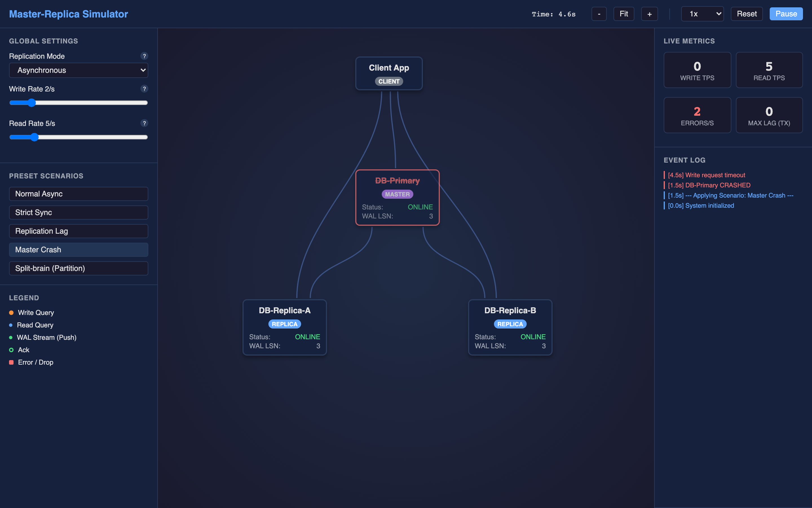Click the MASTER role badge
This screenshot has width=812, height=508.
click(397, 194)
